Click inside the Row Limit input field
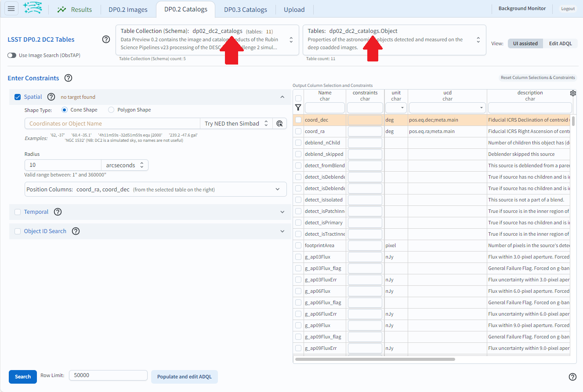 coord(108,375)
